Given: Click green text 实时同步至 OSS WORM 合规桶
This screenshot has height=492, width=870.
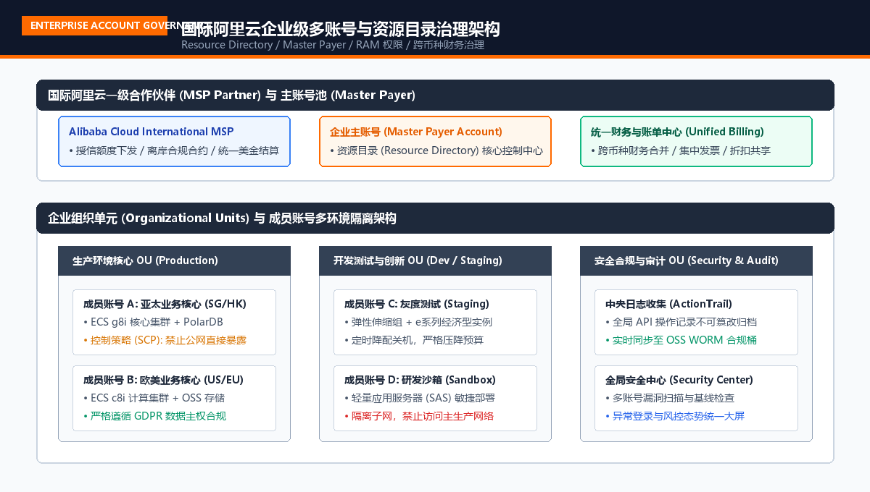Looking at the screenshot, I should coord(681,340).
